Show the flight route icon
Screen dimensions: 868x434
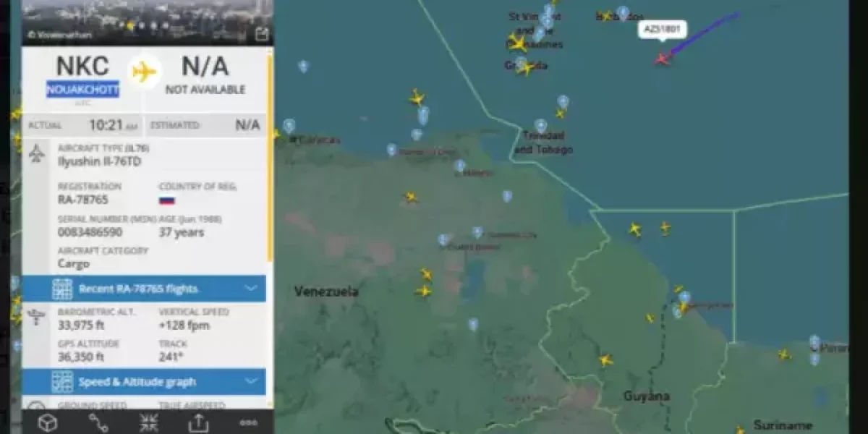(x=98, y=422)
